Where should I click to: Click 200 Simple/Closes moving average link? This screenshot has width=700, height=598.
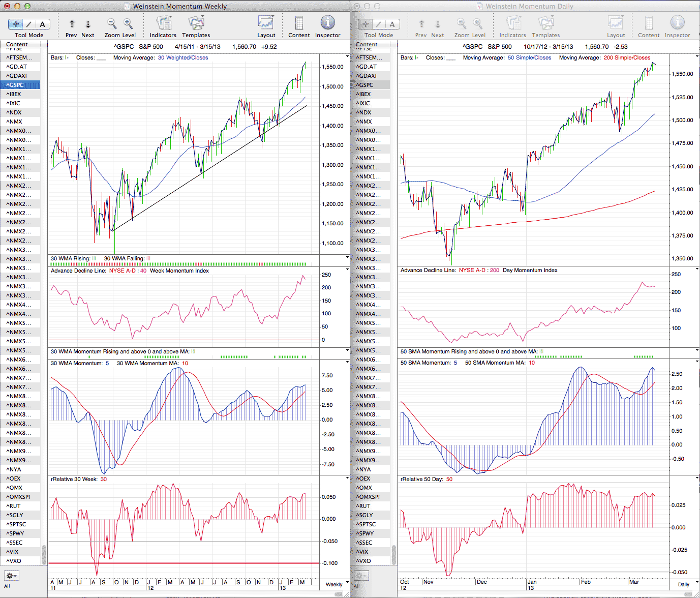pos(627,57)
